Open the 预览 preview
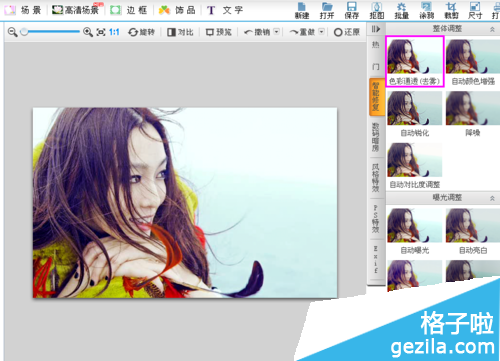Image resolution: width=500 pixels, height=361 pixels. [x=219, y=32]
